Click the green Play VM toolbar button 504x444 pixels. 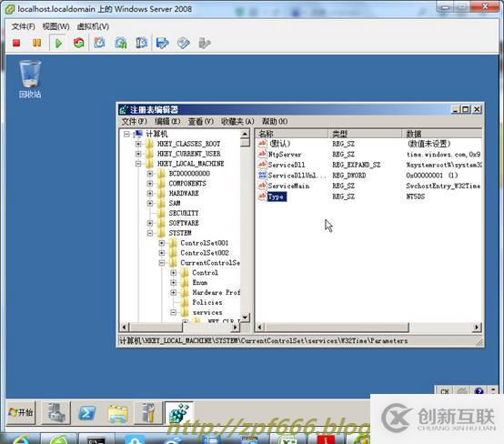coord(58,43)
